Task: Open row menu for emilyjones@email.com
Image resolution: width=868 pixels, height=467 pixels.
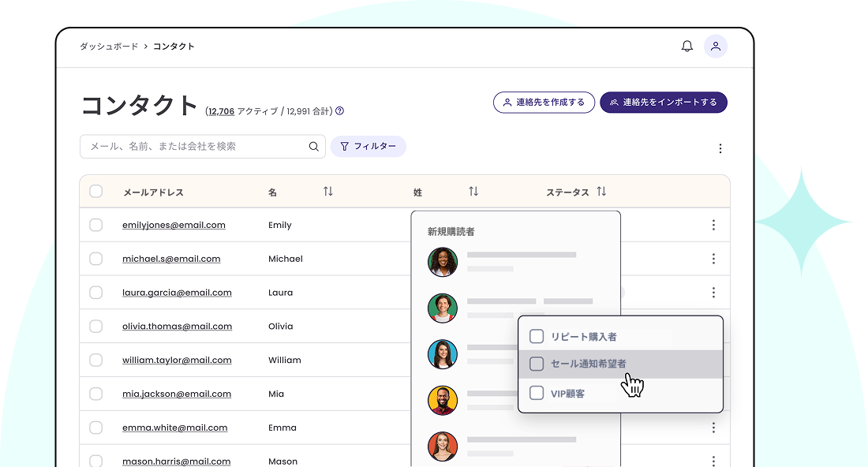Action: pos(713,225)
